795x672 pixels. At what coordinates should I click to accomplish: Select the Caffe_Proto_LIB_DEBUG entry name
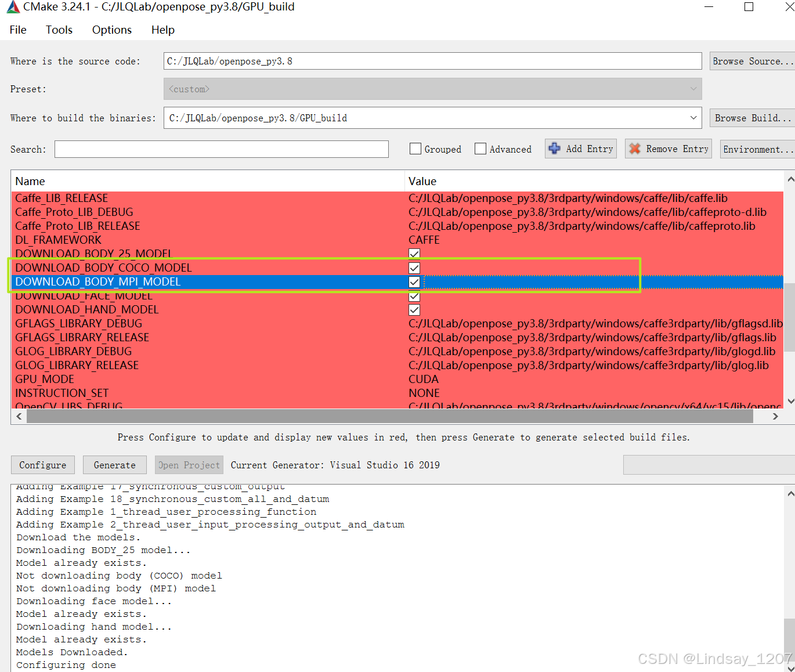(x=74, y=212)
